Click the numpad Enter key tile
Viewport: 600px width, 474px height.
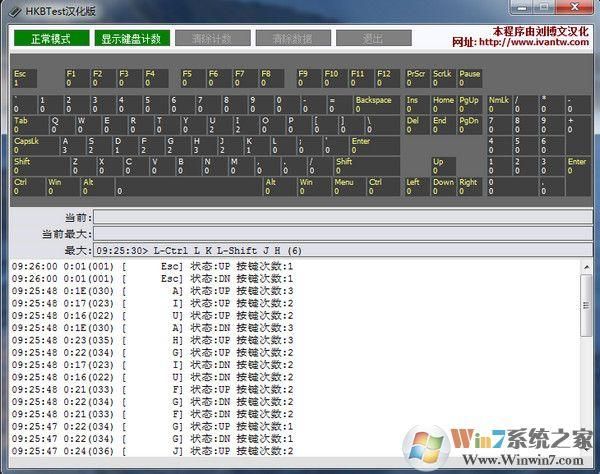pos(578,176)
